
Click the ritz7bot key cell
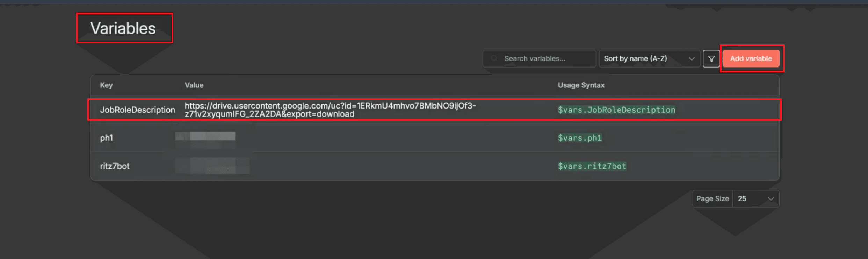(115, 166)
